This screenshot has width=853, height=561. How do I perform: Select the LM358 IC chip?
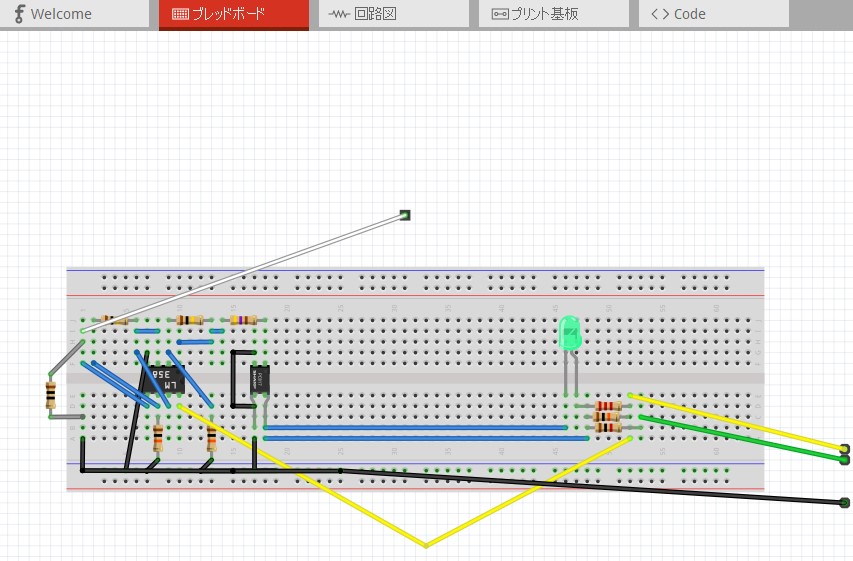pos(164,380)
